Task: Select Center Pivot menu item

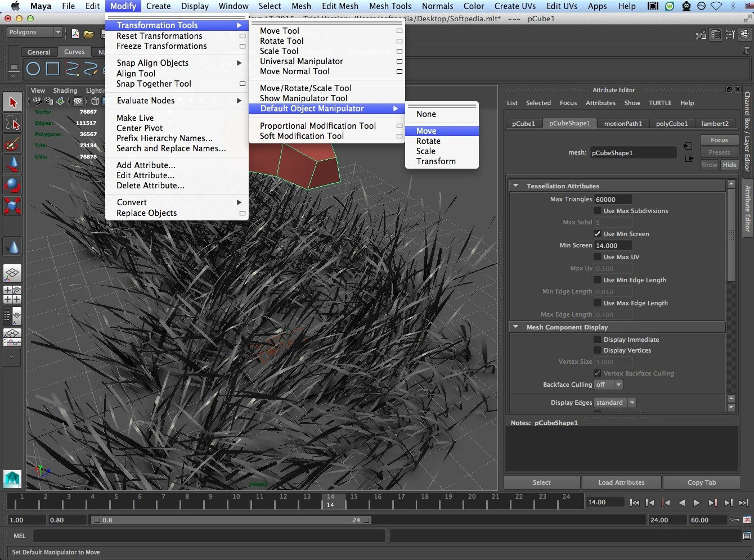Action: (x=140, y=128)
